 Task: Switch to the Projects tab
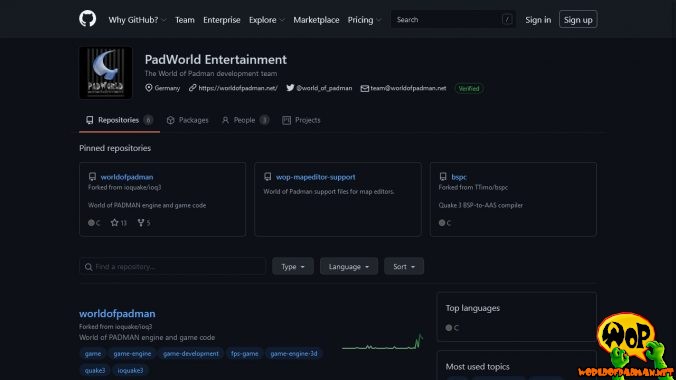click(302, 120)
